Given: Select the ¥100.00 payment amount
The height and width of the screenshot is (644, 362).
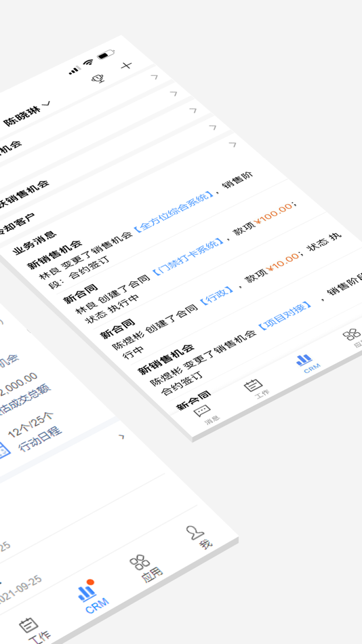Looking at the screenshot, I should pyautogui.click(x=275, y=214).
